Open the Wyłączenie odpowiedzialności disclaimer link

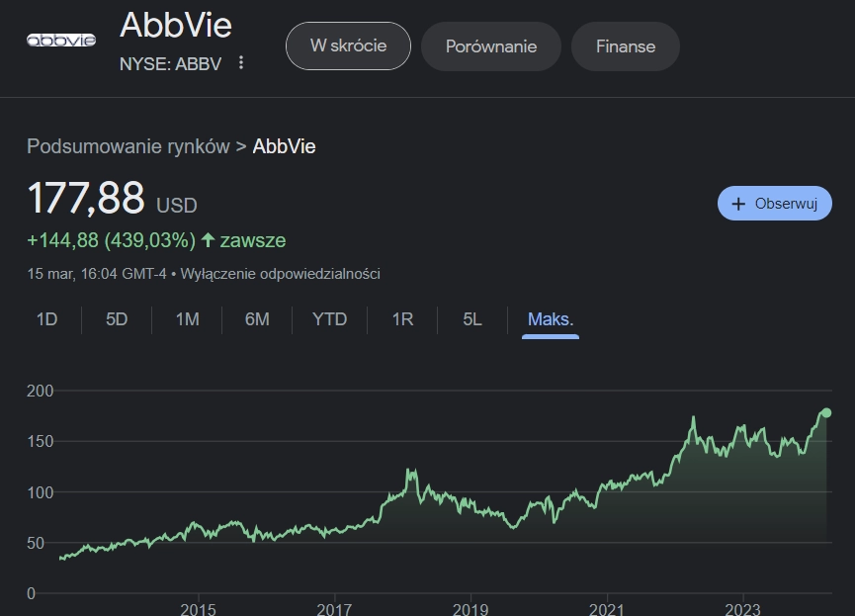pyautogui.click(x=281, y=273)
